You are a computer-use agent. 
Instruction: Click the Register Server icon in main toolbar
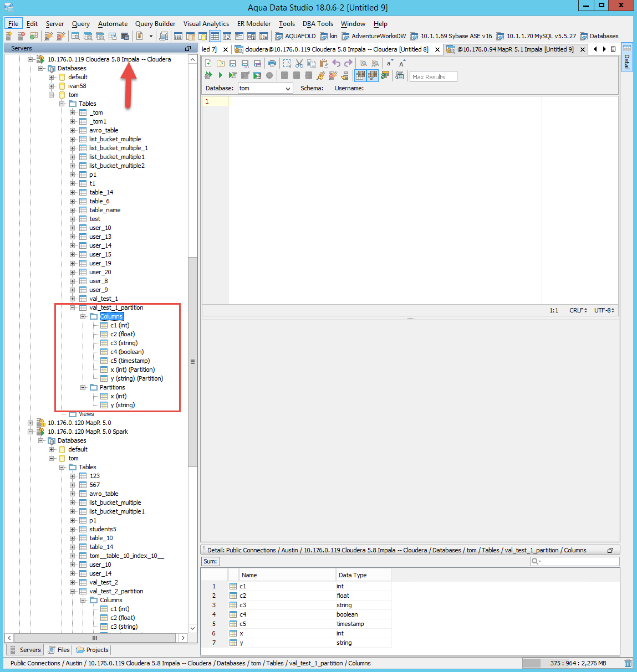pyautogui.click(x=9, y=36)
